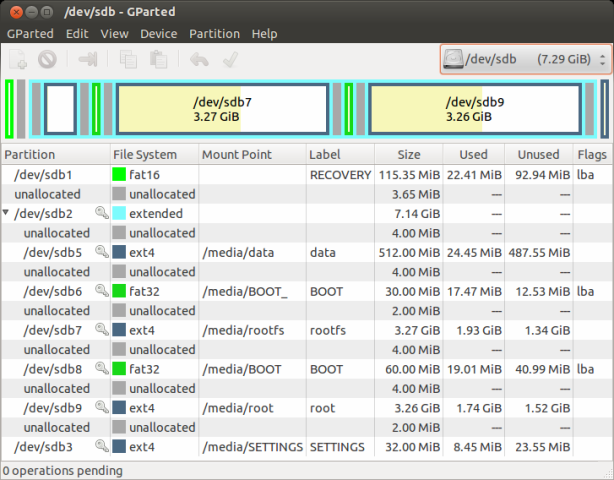Click the blue ext4 swatch in sdb5 row
Viewport: 614px width, 480px height.
tap(119, 252)
